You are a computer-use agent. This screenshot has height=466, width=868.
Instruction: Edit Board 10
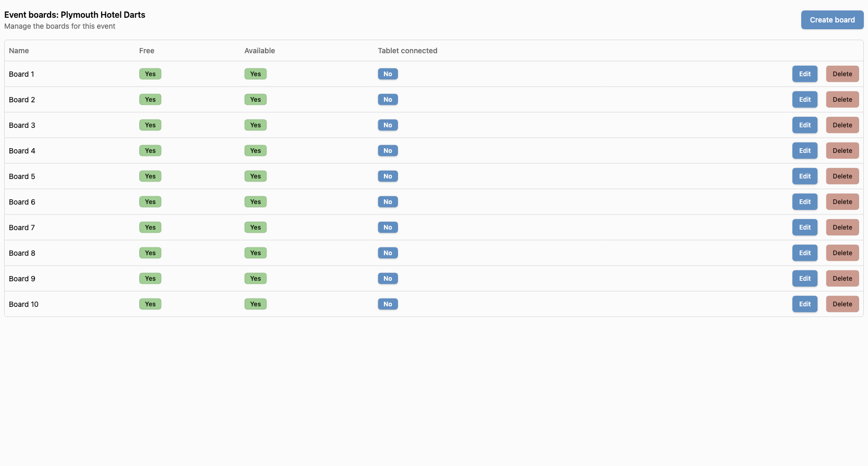pos(804,304)
